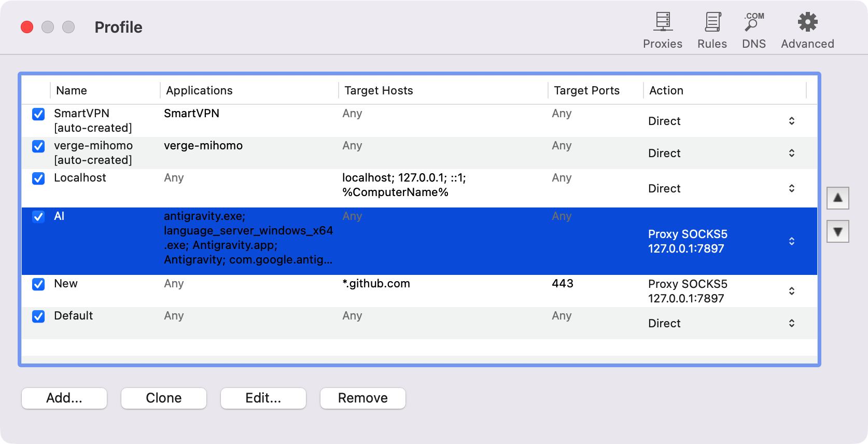Select the New rule name
868x444 pixels.
pos(66,284)
